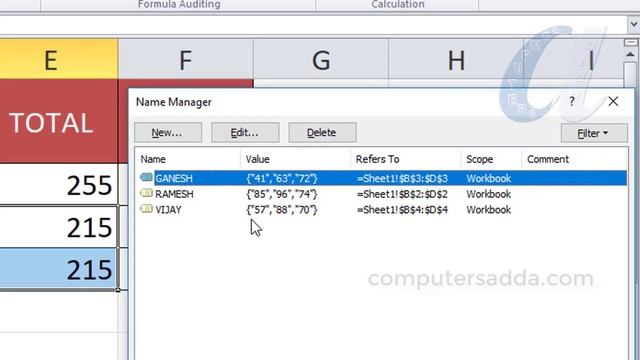The image size is (640, 360).
Task: Click reference =Sheet1!$B$2:$D$2
Action: pos(402,194)
